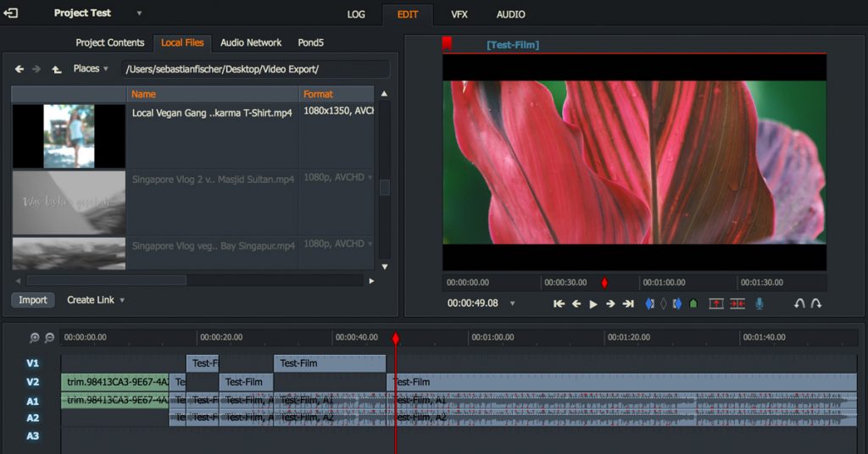This screenshot has width=868, height=454.
Task: Select the A2 track label
Action: tap(33, 418)
